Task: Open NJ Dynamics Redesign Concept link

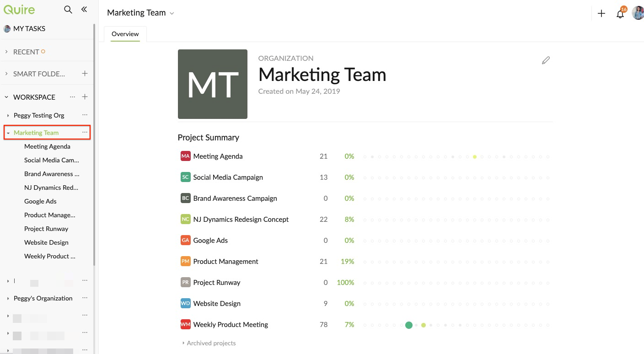Action: coord(241,219)
